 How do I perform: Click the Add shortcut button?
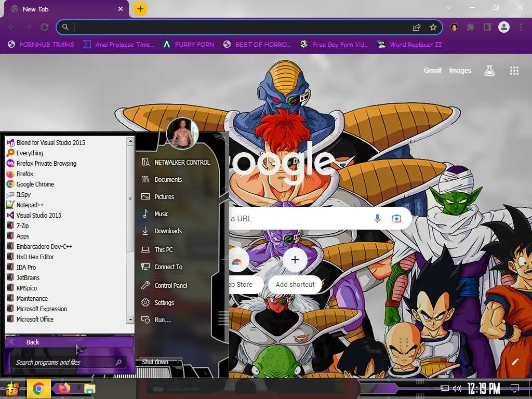coord(295,270)
